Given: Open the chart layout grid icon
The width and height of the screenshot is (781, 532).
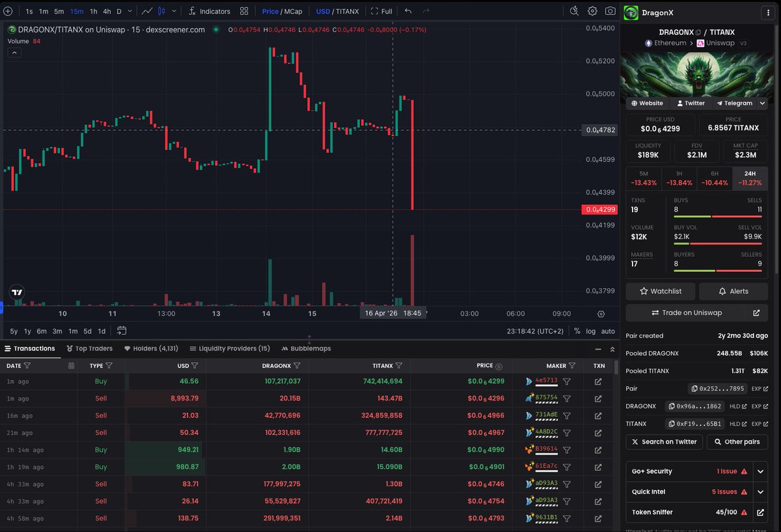Looking at the screenshot, I should coord(244,11).
